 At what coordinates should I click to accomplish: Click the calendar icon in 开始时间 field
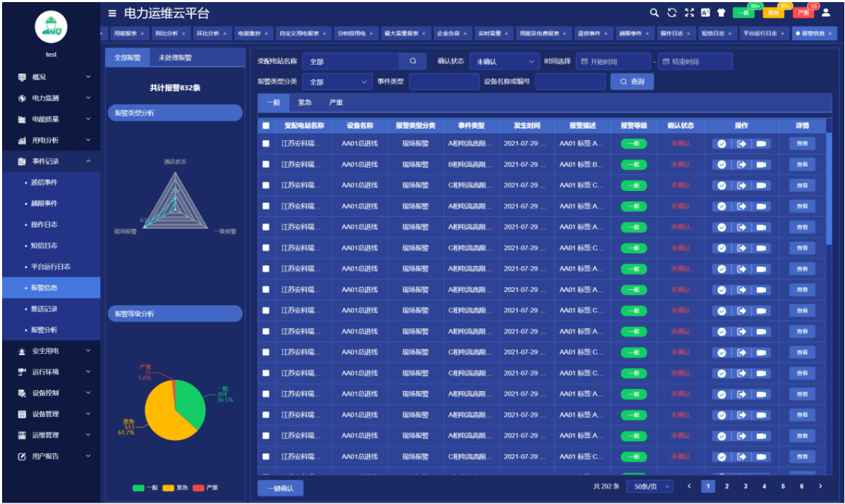coord(584,62)
